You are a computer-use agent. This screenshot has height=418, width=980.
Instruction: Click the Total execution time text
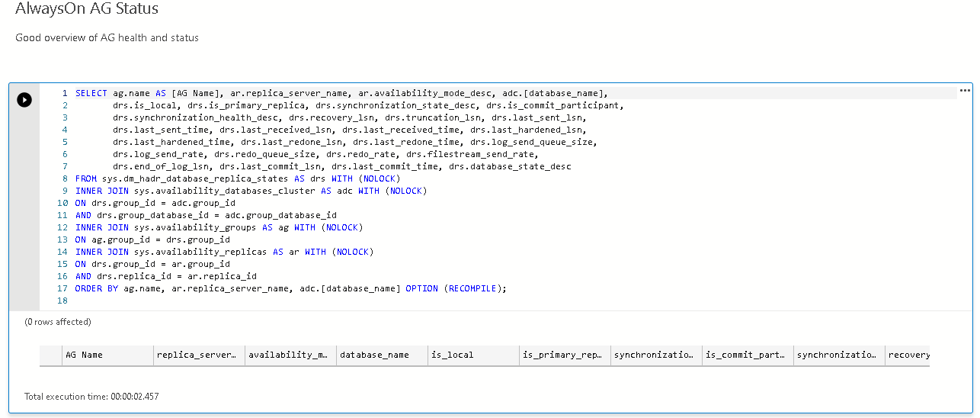[x=91, y=397]
